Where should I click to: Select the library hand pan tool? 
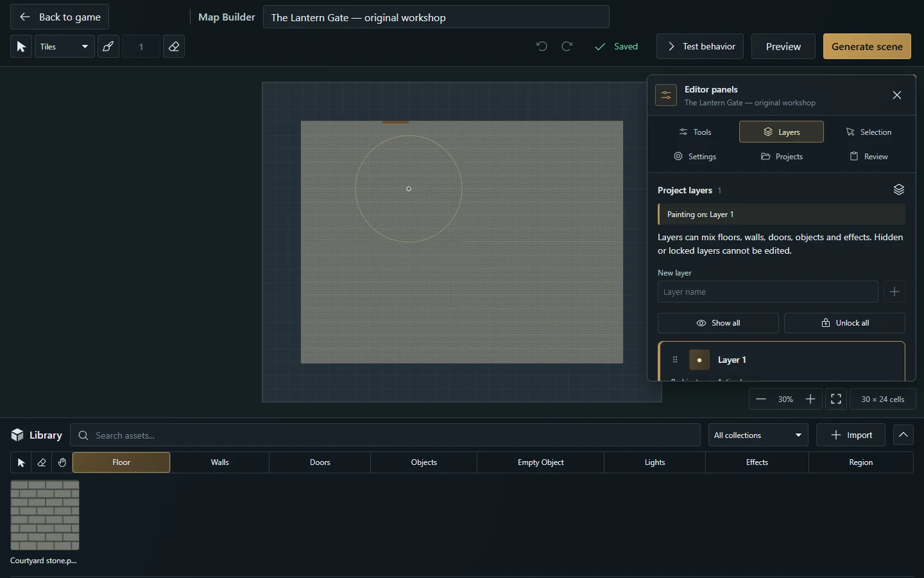(62, 462)
